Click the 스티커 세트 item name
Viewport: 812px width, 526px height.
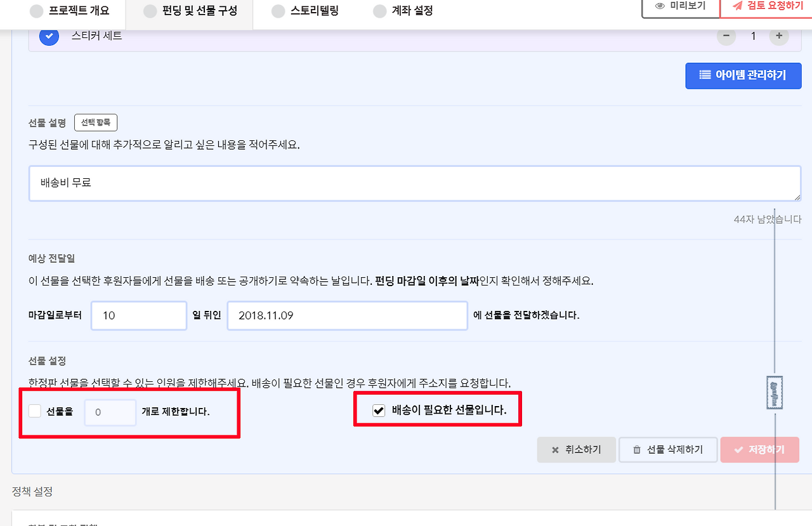pos(96,36)
